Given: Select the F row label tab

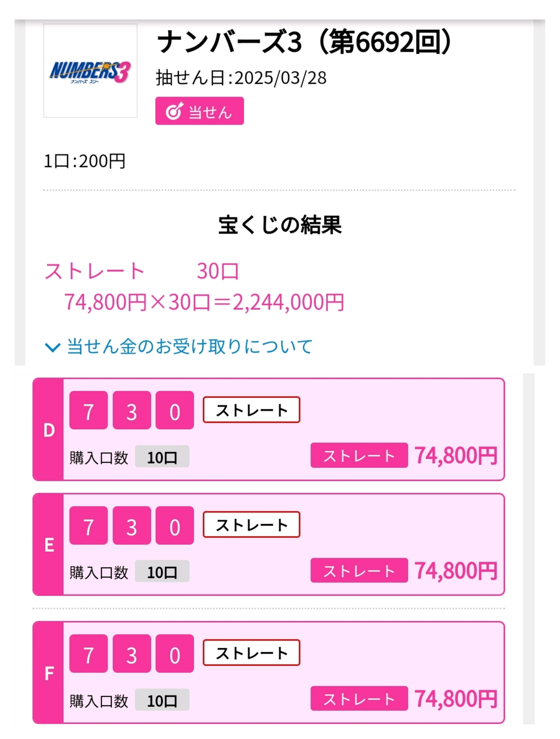Looking at the screenshot, I should click(48, 673).
